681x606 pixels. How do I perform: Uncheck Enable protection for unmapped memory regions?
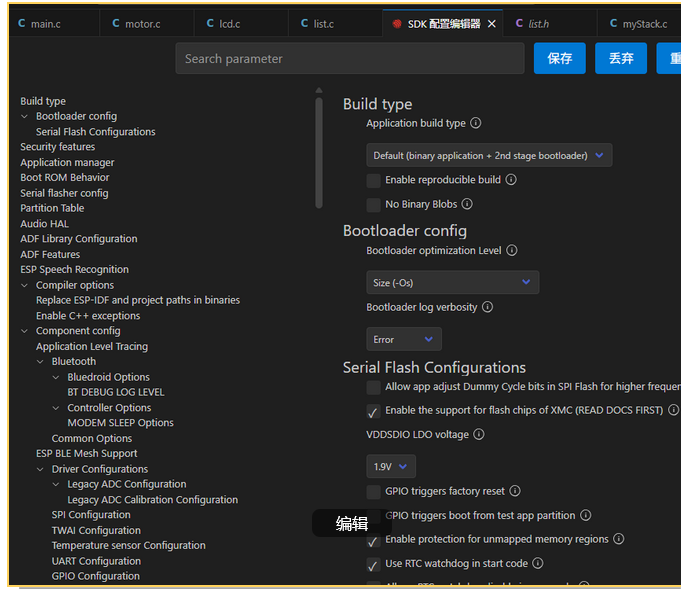click(374, 540)
